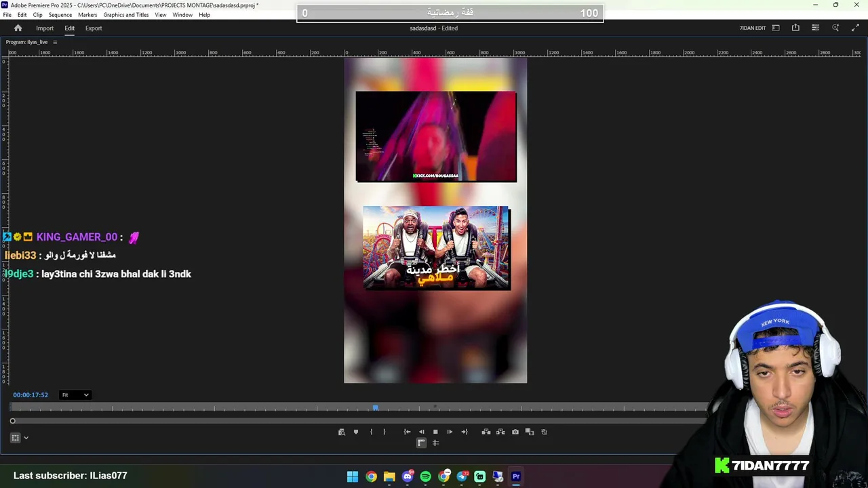Export a frame with the camera icon
Viewport: 868px width, 488px height.
515,432
